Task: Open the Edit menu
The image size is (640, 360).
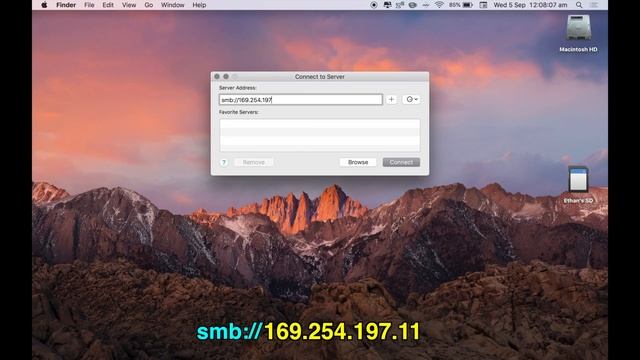Action: 108,5
